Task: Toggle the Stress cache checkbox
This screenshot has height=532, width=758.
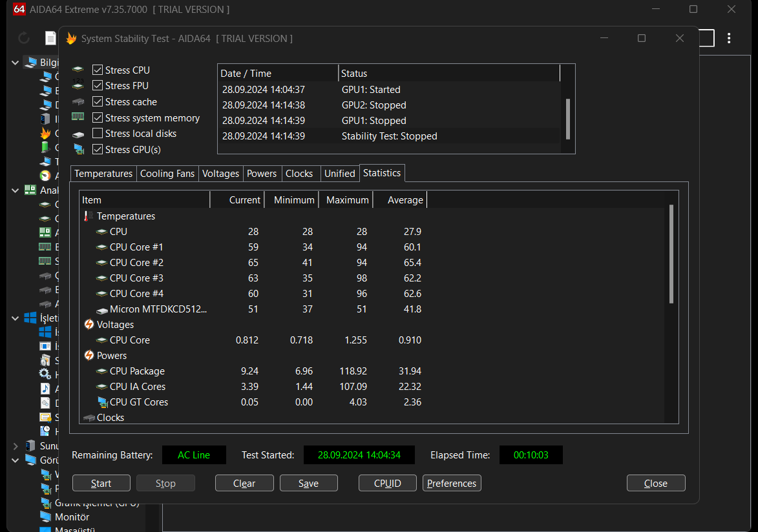Action: pyautogui.click(x=98, y=102)
